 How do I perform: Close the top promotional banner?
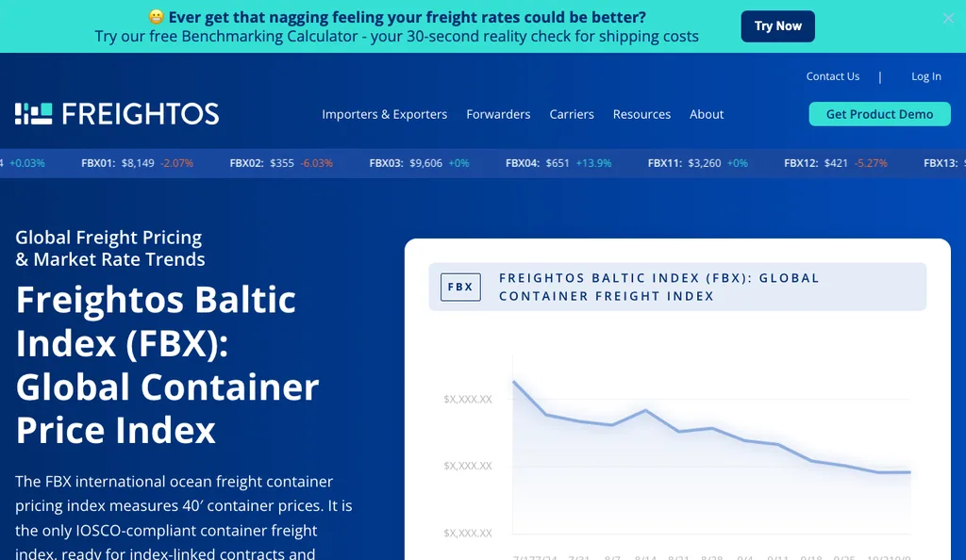click(x=948, y=19)
